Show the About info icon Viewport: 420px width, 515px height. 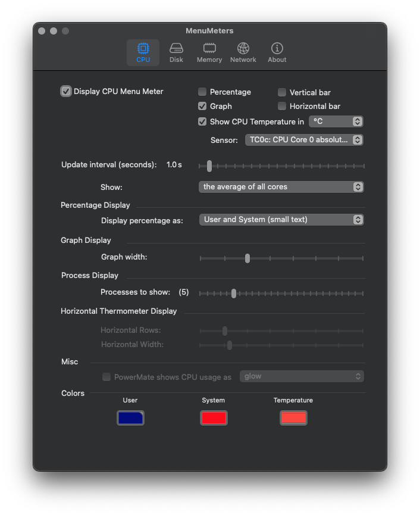pos(277,49)
